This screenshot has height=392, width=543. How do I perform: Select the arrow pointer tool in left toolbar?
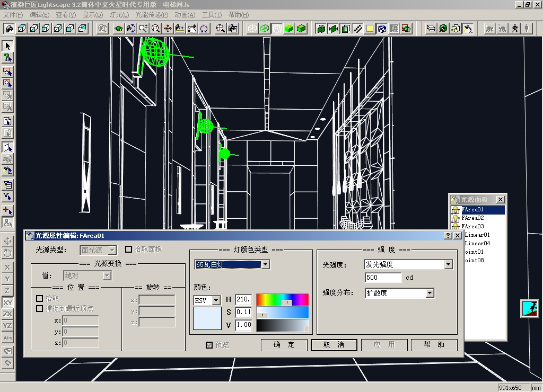click(x=7, y=46)
